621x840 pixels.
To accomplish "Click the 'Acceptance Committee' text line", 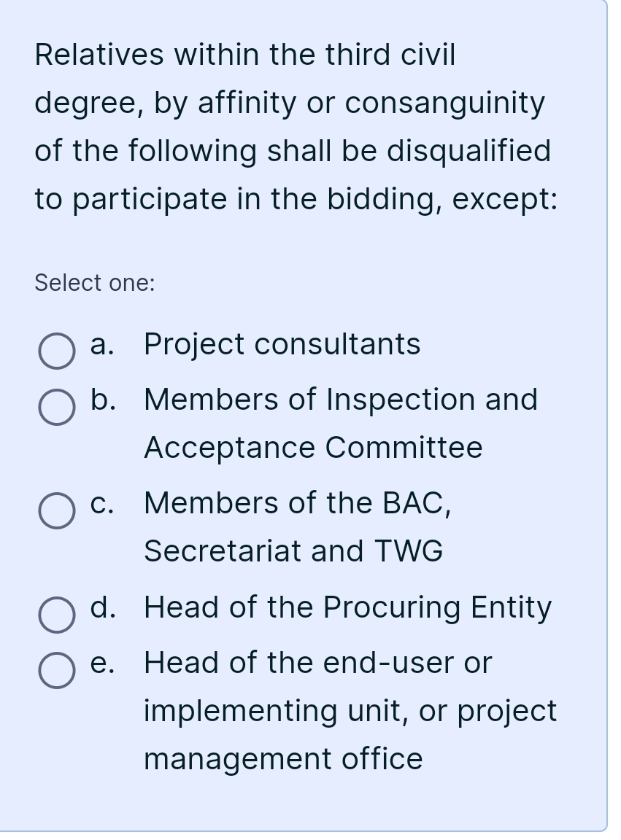I will pos(313,447).
